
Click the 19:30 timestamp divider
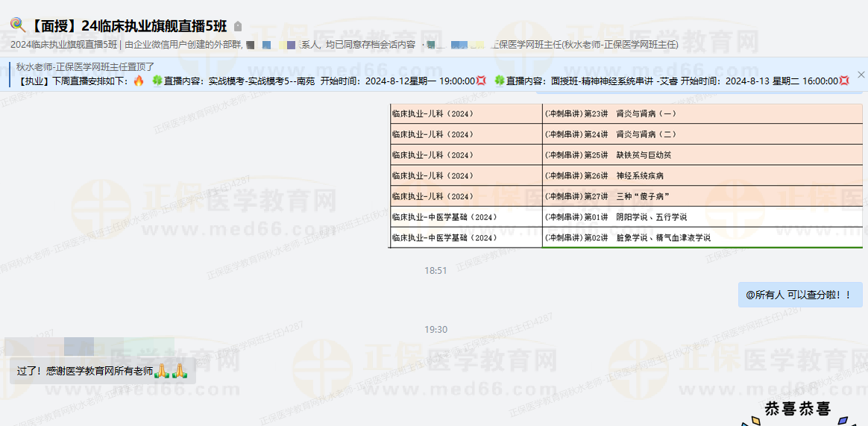[x=435, y=330]
